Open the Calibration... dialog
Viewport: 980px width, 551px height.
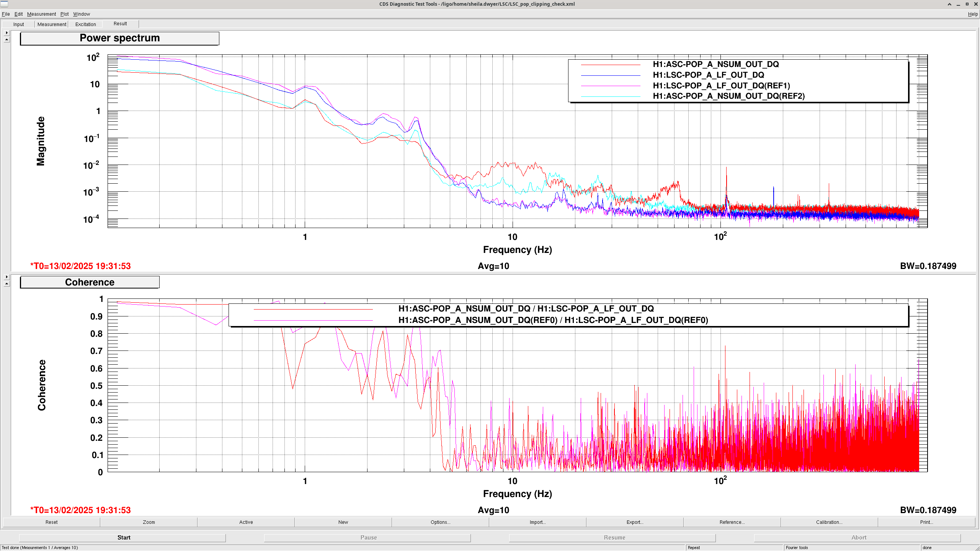pyautogui.click(x=830, y=522)
